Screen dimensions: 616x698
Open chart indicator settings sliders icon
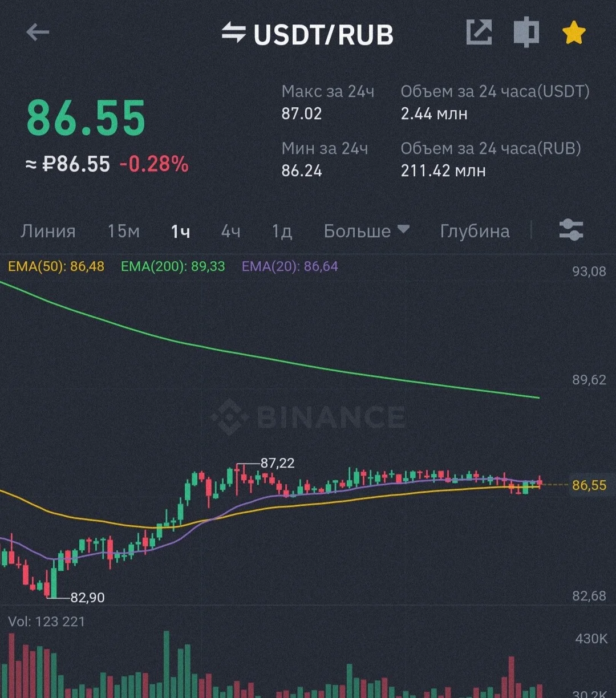click(x=571, y=230)
